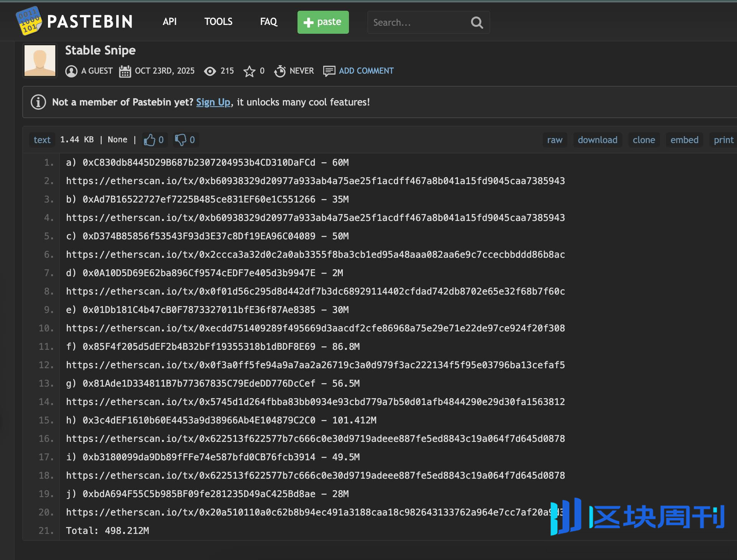Click the ADD COMMENT link
The width and height of the screenshot is (737, 560).
click(366, 71)
